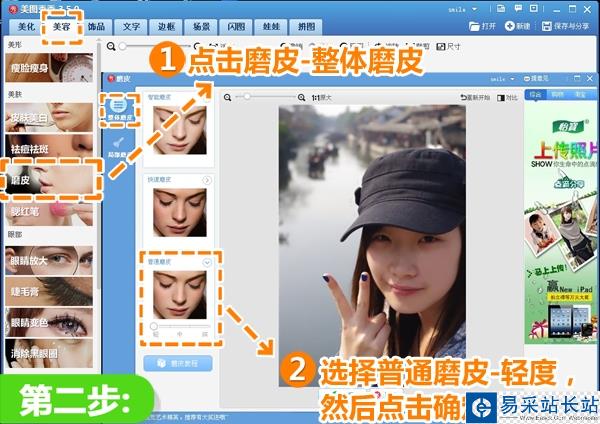Click the main window zoom-out magnifier
The image size is (600, 424).
111,46
